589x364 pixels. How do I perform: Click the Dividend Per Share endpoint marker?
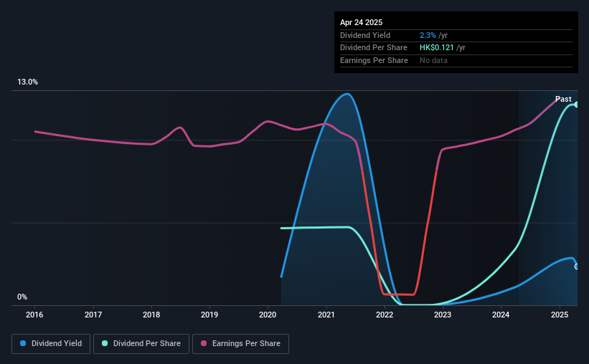tap(577, 105)
